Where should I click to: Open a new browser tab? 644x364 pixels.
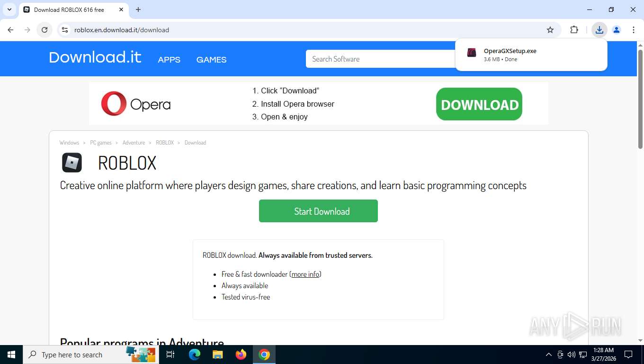[x=138, y=9]
